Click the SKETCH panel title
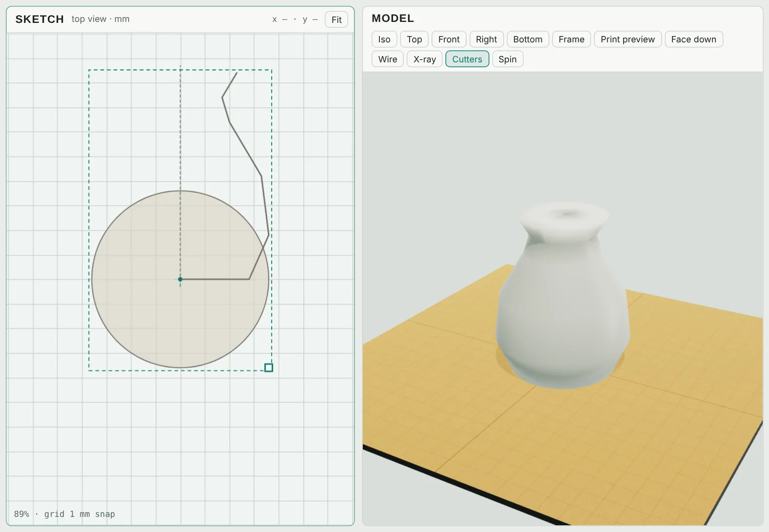 (x=39, y=19)
